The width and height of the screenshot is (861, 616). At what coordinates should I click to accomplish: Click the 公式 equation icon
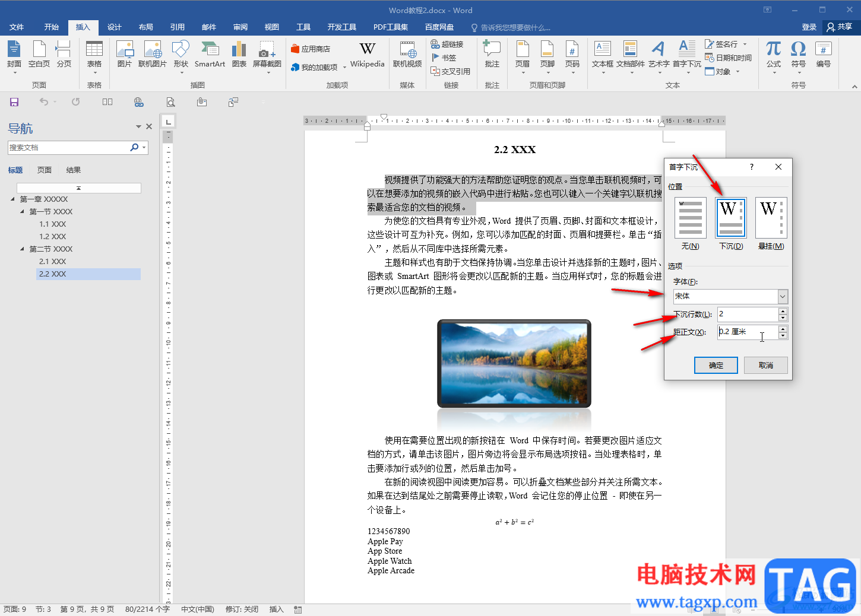click(773, 54)
